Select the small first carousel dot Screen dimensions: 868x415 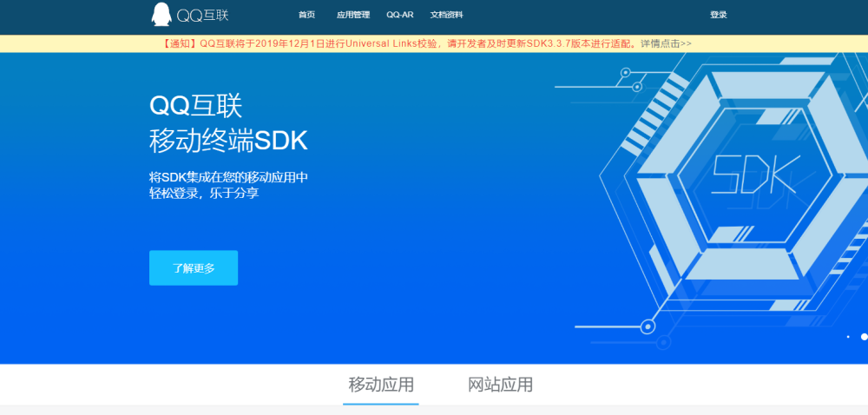(848, 336)
